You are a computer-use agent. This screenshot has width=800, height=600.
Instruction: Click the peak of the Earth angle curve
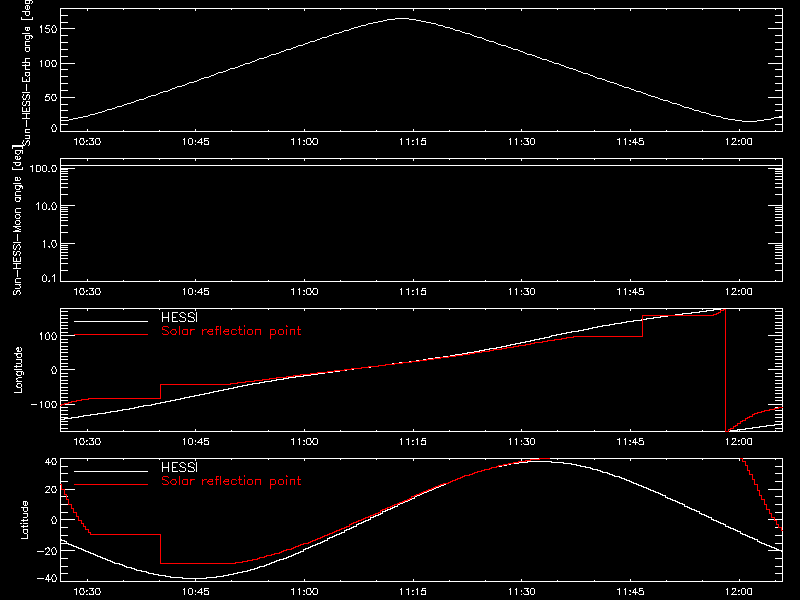point(402,18)
